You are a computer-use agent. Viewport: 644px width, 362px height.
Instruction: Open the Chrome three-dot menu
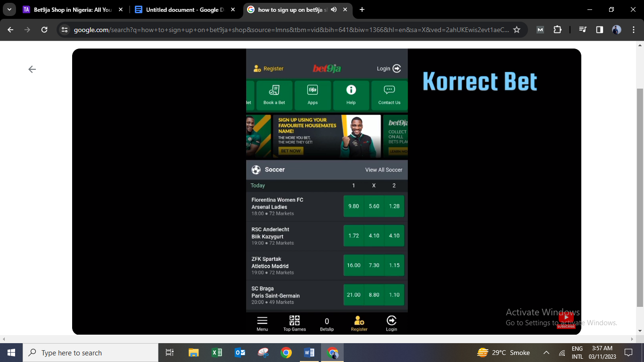point(633,30)
